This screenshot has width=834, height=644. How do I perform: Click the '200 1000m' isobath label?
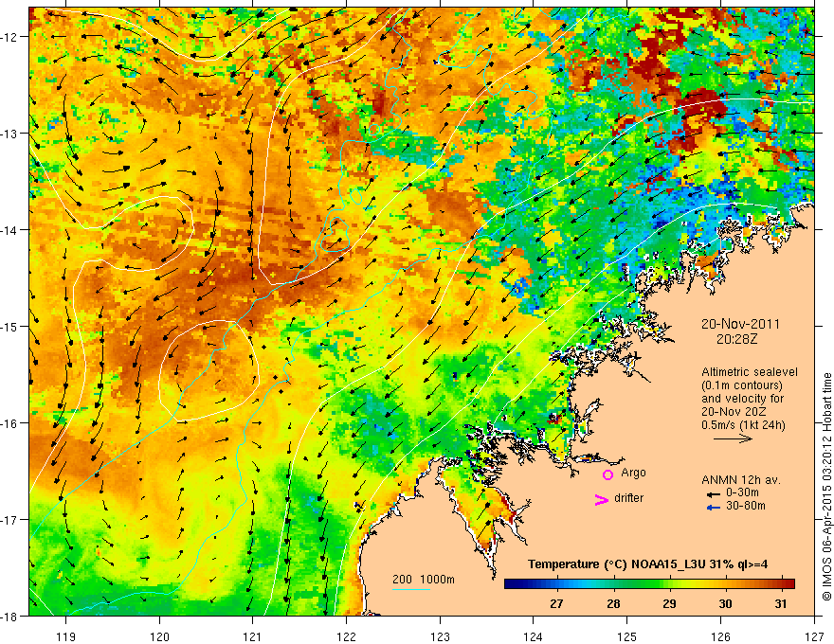tap(424, 580)
